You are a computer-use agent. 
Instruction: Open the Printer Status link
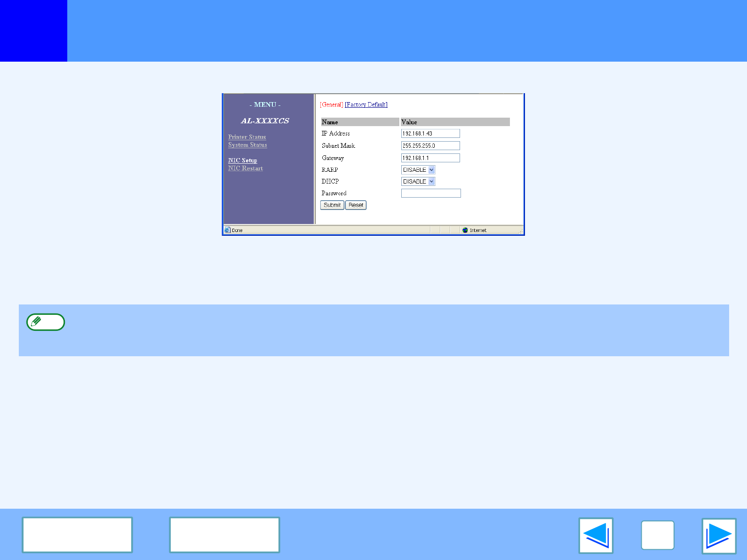pyautogui.click(x=247, y=137)
